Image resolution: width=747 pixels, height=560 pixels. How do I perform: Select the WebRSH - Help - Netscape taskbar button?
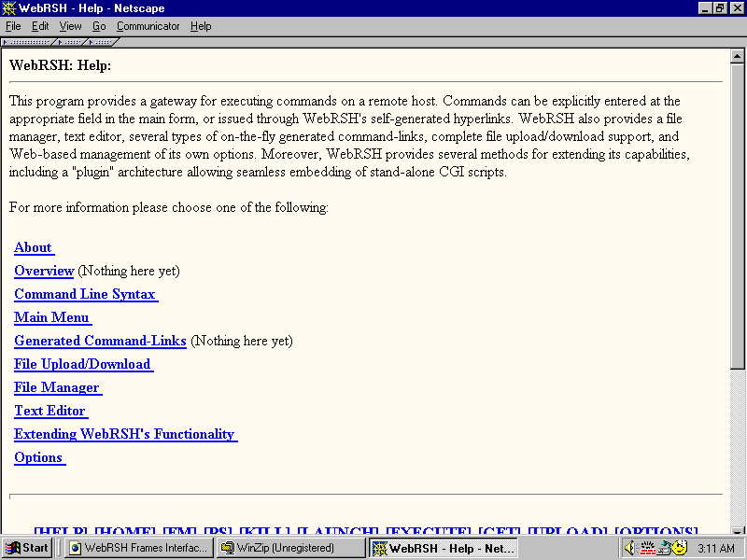[444, 548]
